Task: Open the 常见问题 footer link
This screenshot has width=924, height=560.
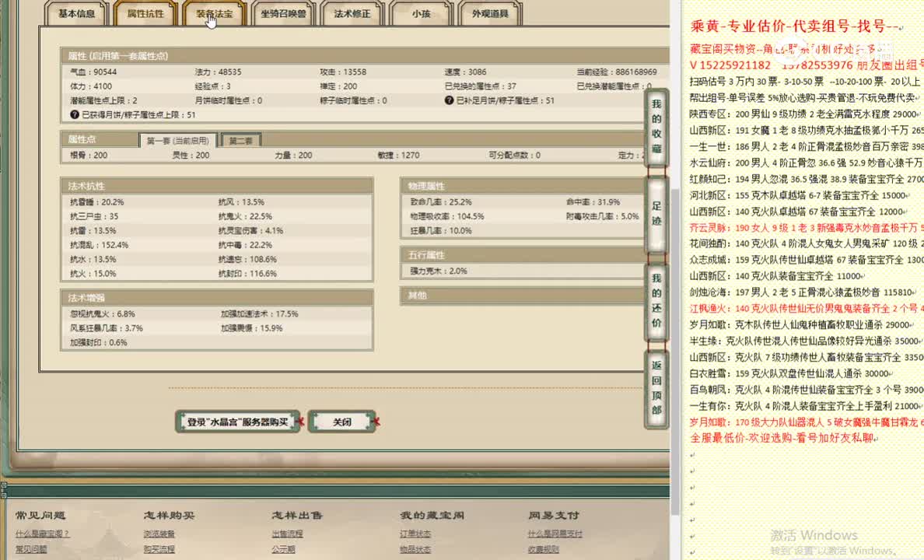Action: pyautogui.click(x=31, y=549)
